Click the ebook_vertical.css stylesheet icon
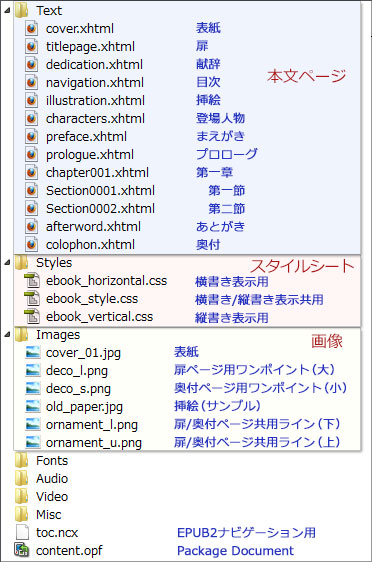372x562 pixels. [32, 316]
